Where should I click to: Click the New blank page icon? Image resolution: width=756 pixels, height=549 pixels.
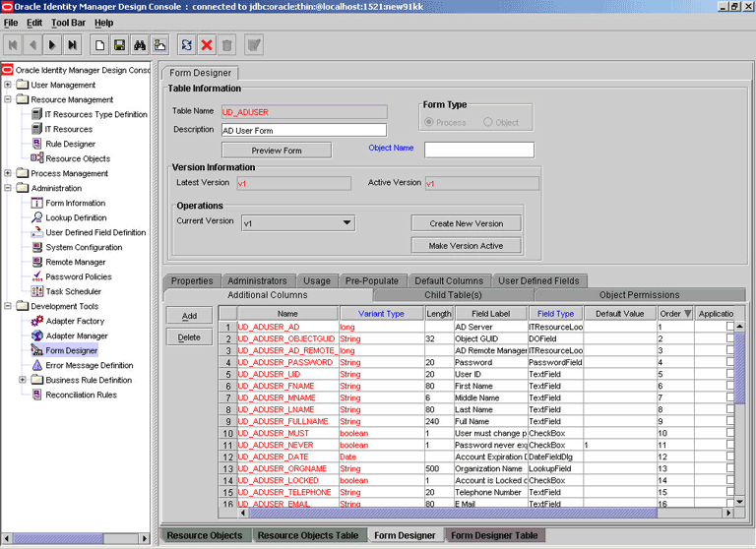point(99,45)
